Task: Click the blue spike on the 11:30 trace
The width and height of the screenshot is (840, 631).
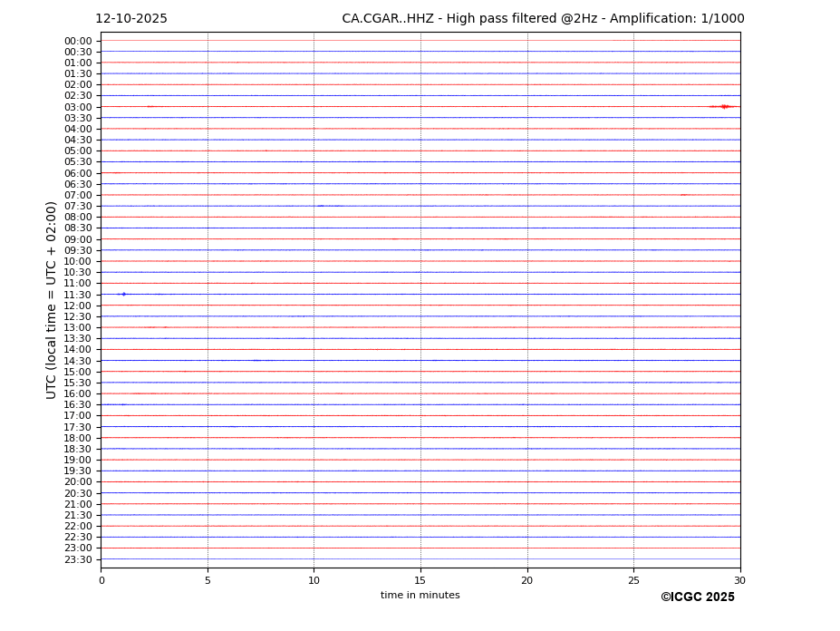Action: click(123, 294)
